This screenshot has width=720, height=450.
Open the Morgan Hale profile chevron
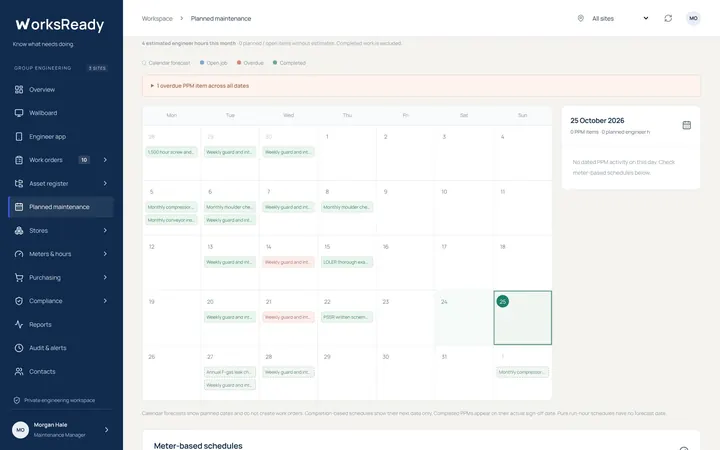click(107, 430)
